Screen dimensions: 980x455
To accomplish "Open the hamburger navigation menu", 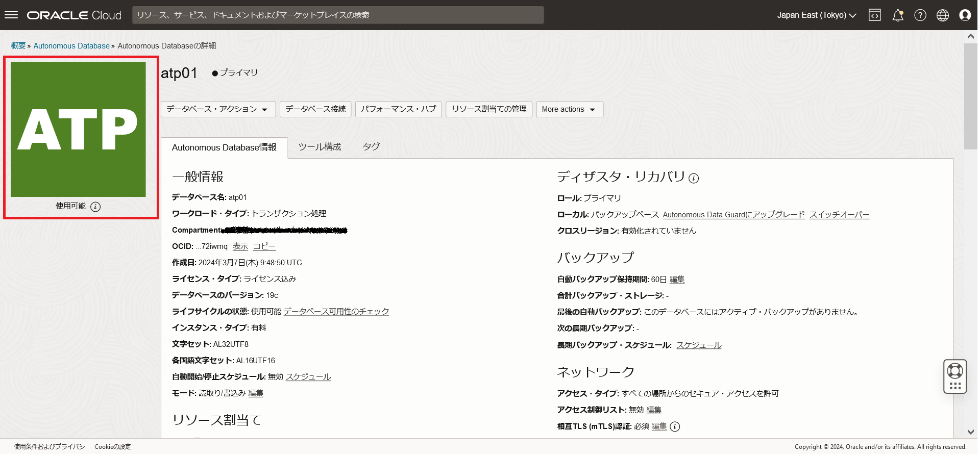I will (11, 15).
